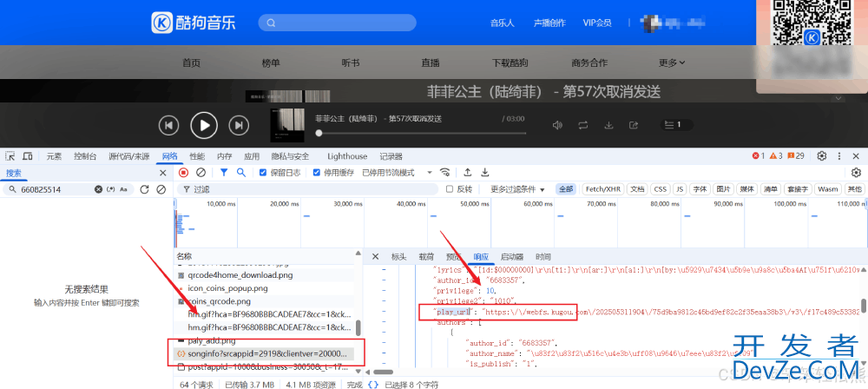
Task: Open DevTools settings gear
Action: tap(822, 156)
